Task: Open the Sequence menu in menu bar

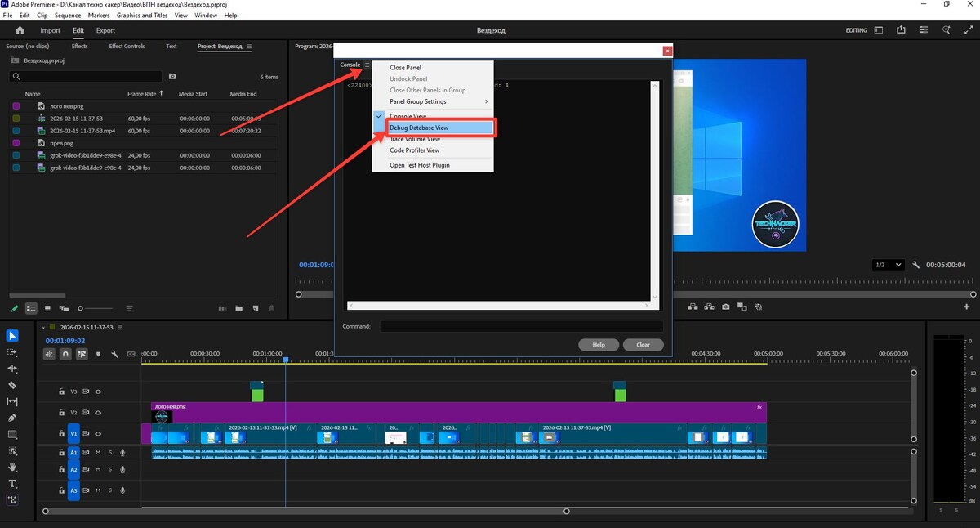Action: click(68, 16)
